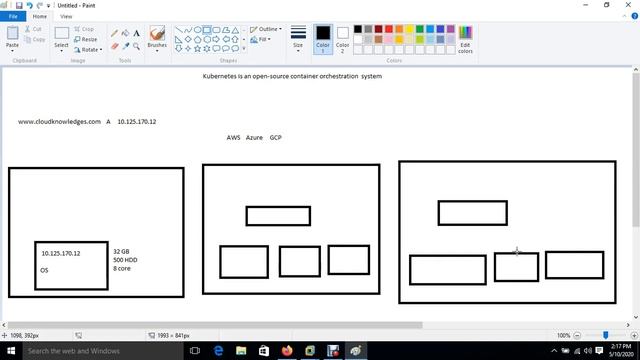
Task: Pick the red color swatch
Action: click(x=389, y=29)
